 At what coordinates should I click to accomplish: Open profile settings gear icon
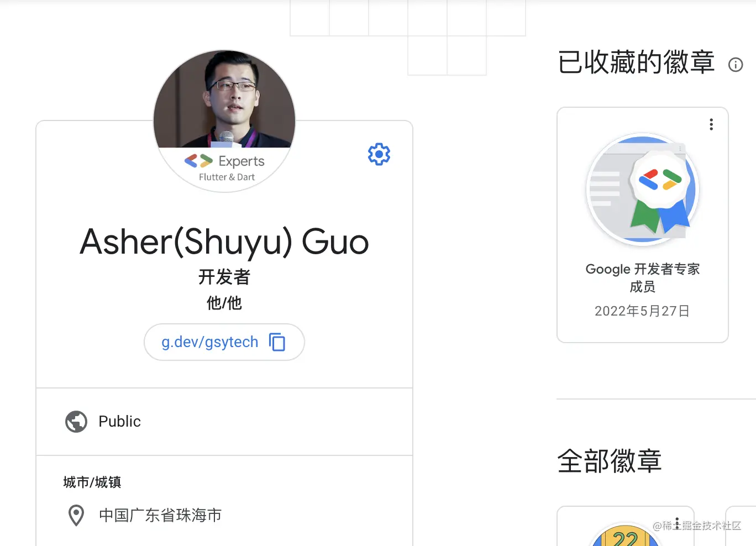click(x=379, y=154)
